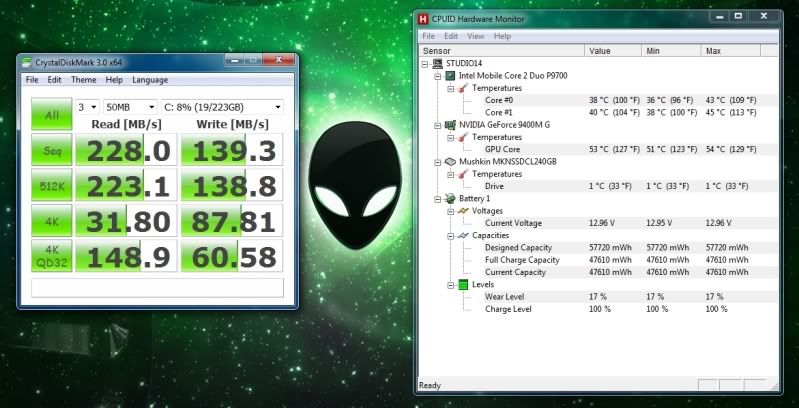Click the Mushkin drive icon
Screen dimensions: 799x408
[450, 161]
